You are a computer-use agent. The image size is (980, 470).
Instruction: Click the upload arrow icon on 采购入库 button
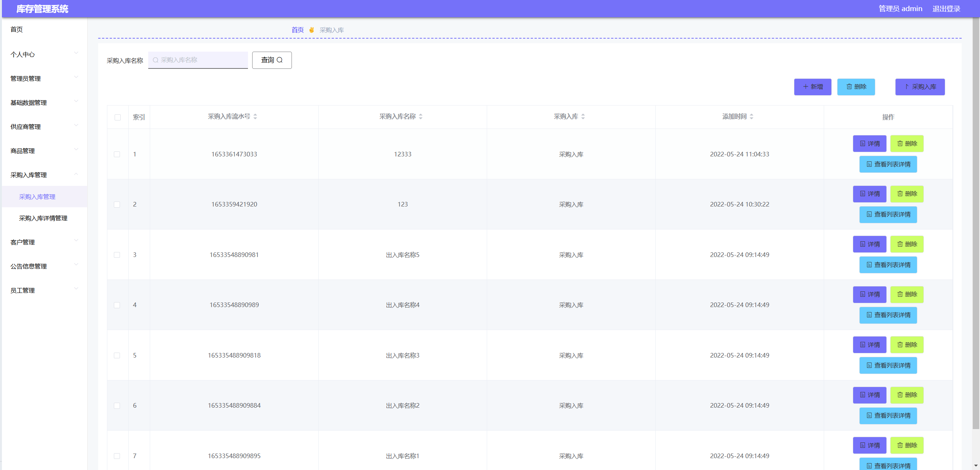(x=907, y=87)
